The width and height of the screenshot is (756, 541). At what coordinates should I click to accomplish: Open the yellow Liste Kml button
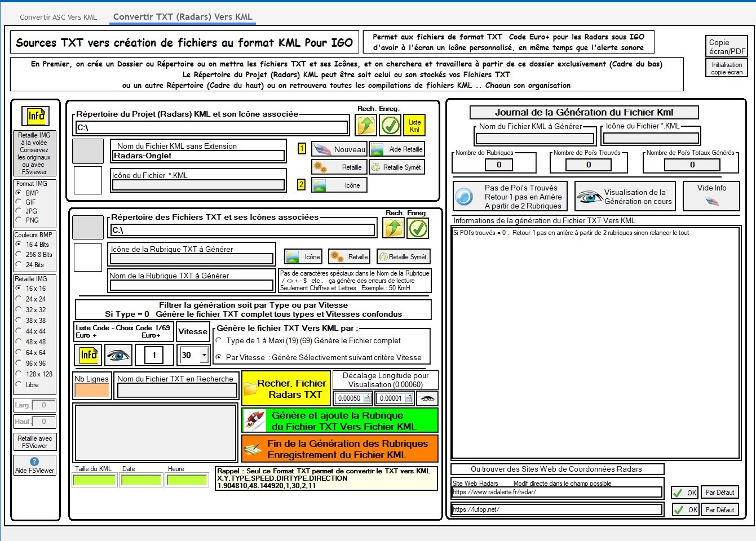[414, 125]
